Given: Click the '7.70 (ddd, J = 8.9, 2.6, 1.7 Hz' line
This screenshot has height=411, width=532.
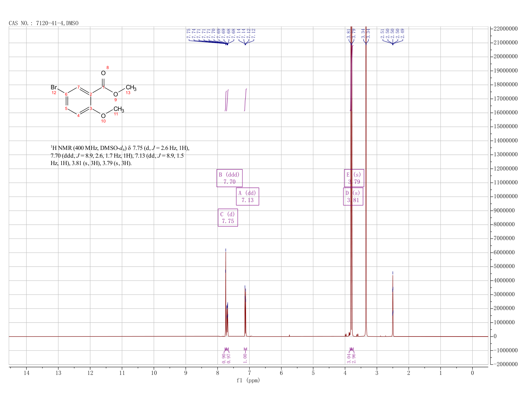Looking at the screenshot, I should pyautogui.click(x=117, y=156).
